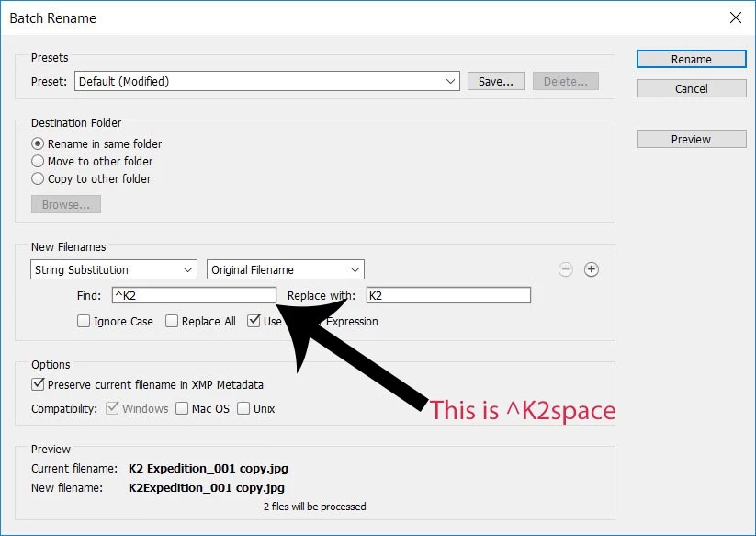
Task: Enable the Replace All checkbox
Action: click(x=172, y=321)
